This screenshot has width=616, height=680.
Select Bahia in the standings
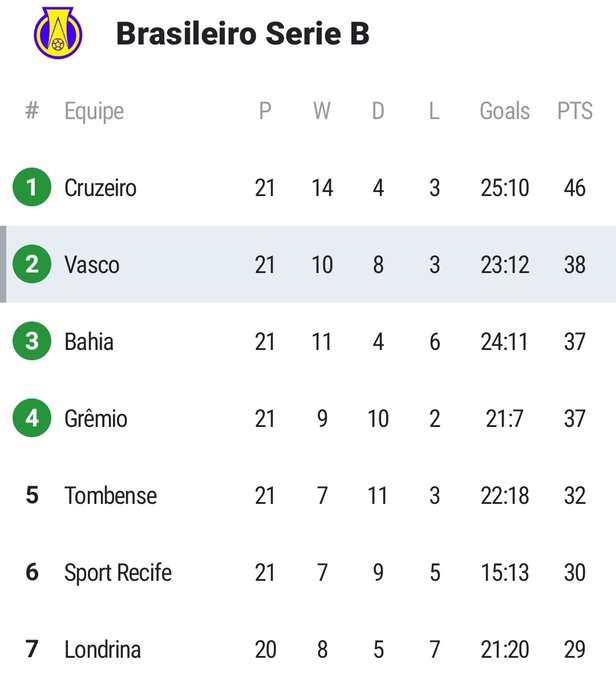coord(89,342)
